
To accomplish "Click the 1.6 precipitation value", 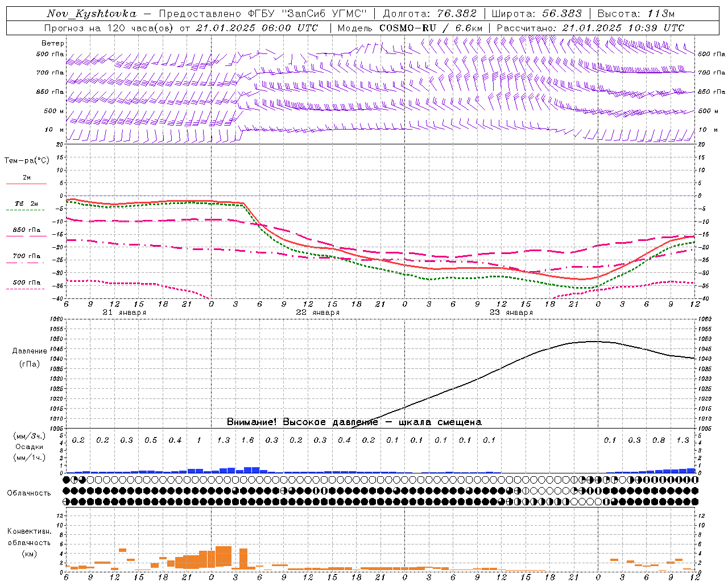I will pyautogui.click(x=247, y=440).
